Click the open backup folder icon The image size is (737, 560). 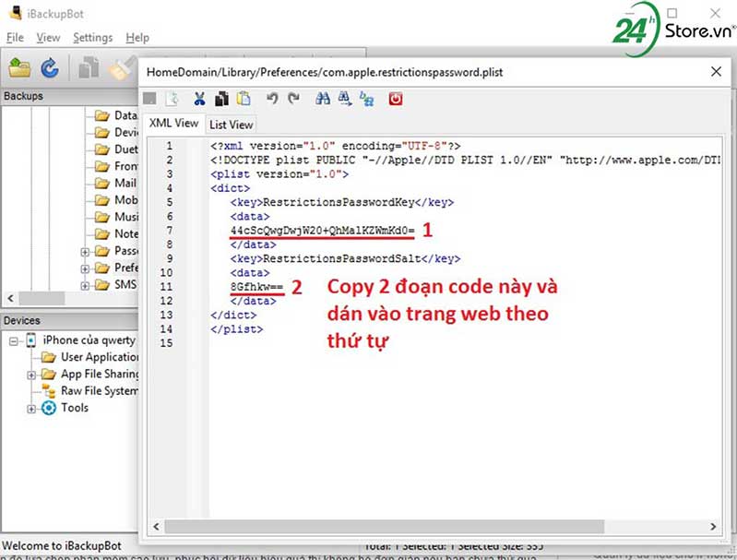(20, 67)
